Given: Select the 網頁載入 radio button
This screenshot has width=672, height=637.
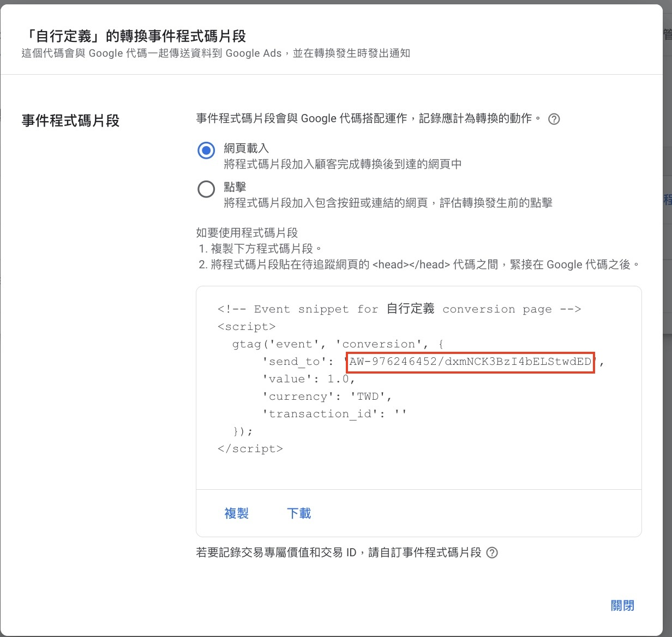Looking at the screenshot, I should [206, 151].
